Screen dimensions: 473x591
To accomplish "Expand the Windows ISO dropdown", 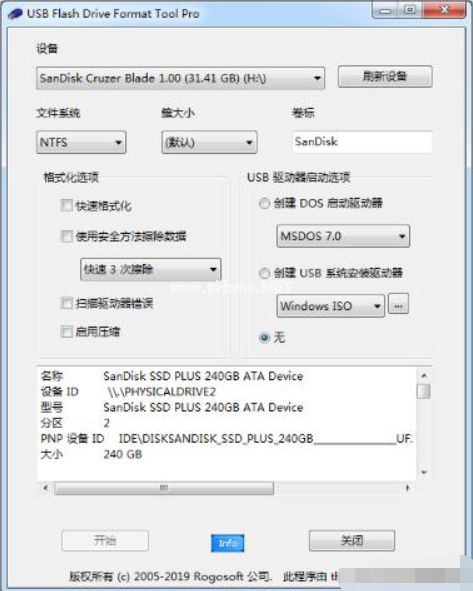I will click(331, 306).
